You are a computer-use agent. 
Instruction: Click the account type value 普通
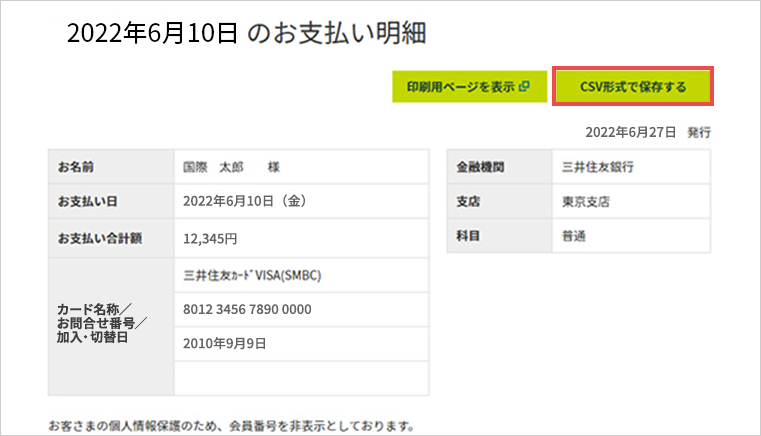(574, 237)
